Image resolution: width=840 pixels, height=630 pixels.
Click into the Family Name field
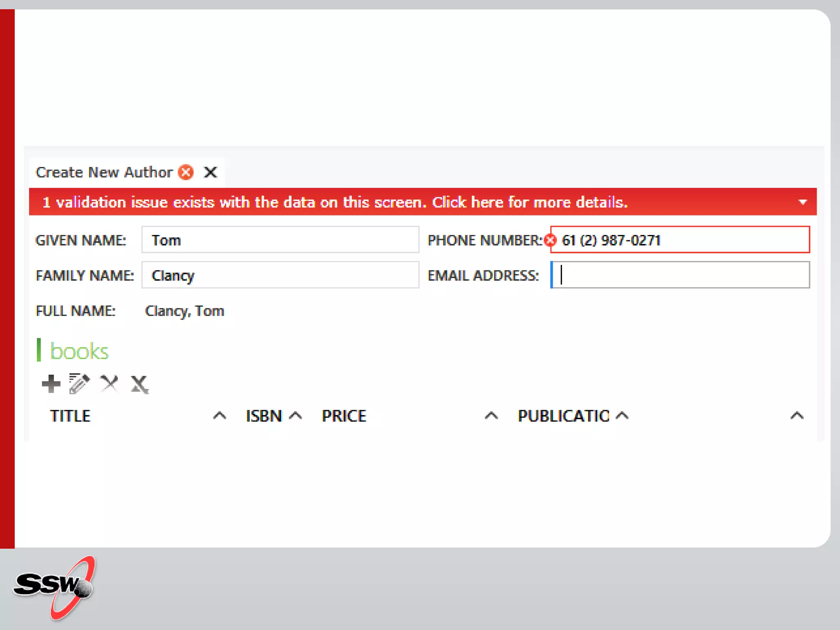(x=280, y=275)
